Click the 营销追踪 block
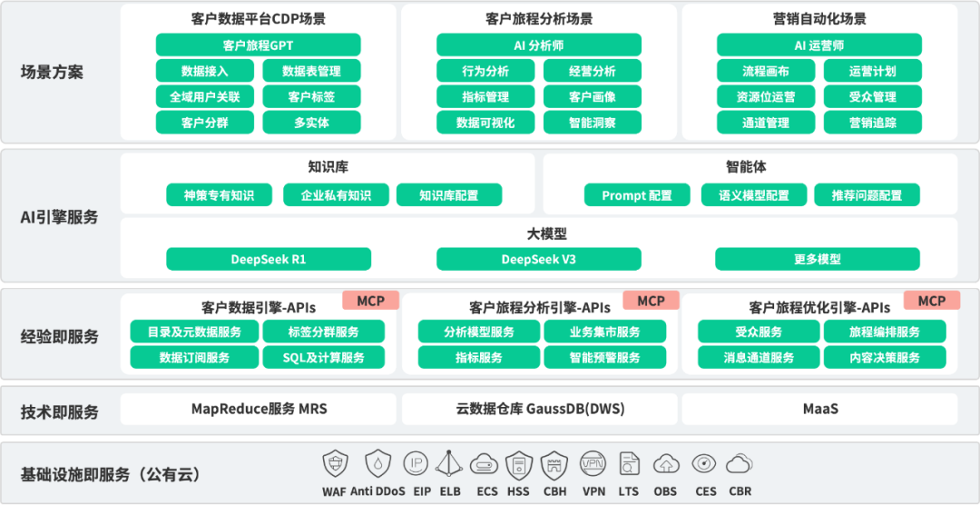Viewport: 980px width, 505px height. click(873, 122)
